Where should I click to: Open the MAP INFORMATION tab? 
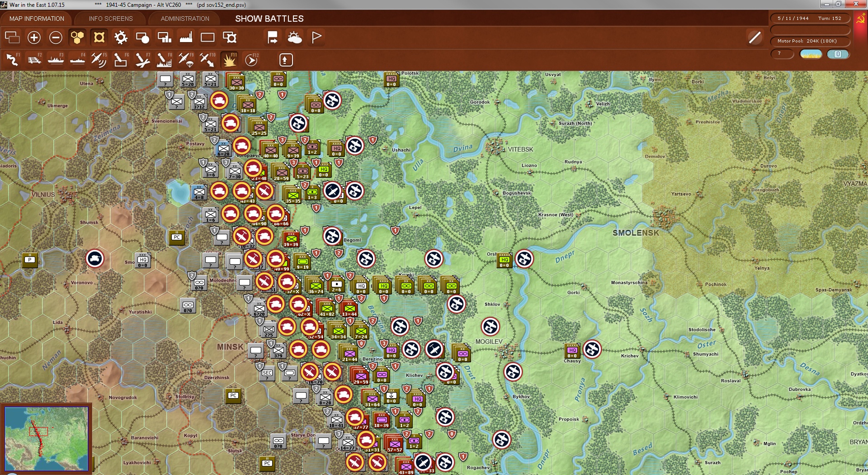37,19
